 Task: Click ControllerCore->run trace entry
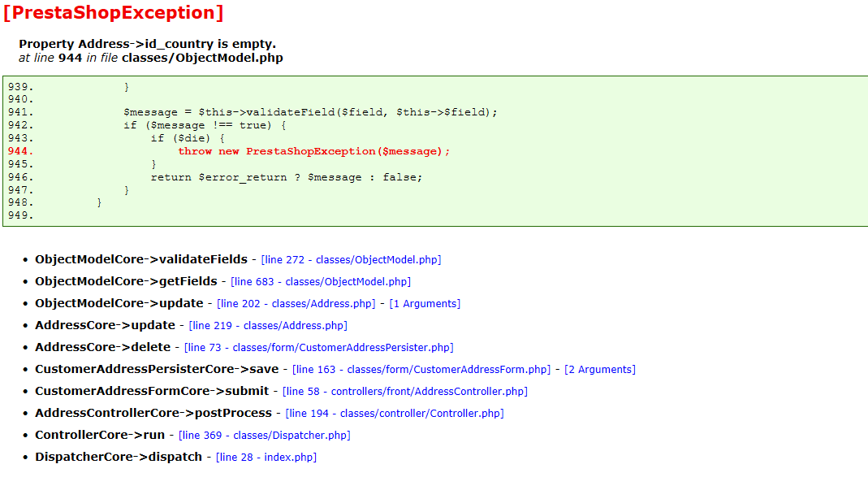point(100,435)
